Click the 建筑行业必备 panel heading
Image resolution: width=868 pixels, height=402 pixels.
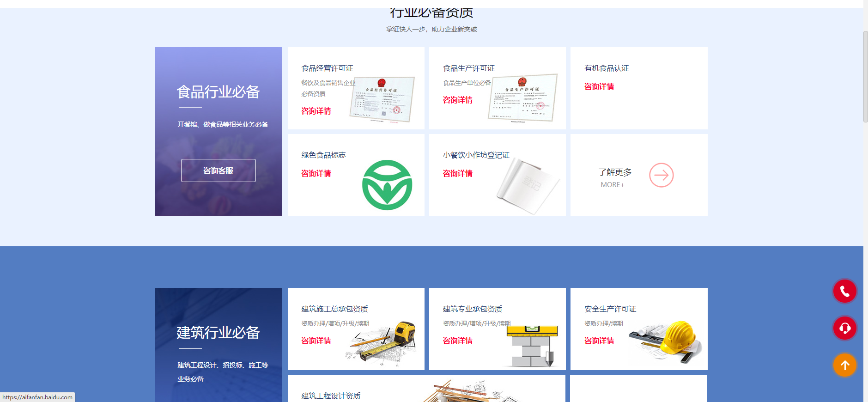pyautogui.click(x=218, y=333)
